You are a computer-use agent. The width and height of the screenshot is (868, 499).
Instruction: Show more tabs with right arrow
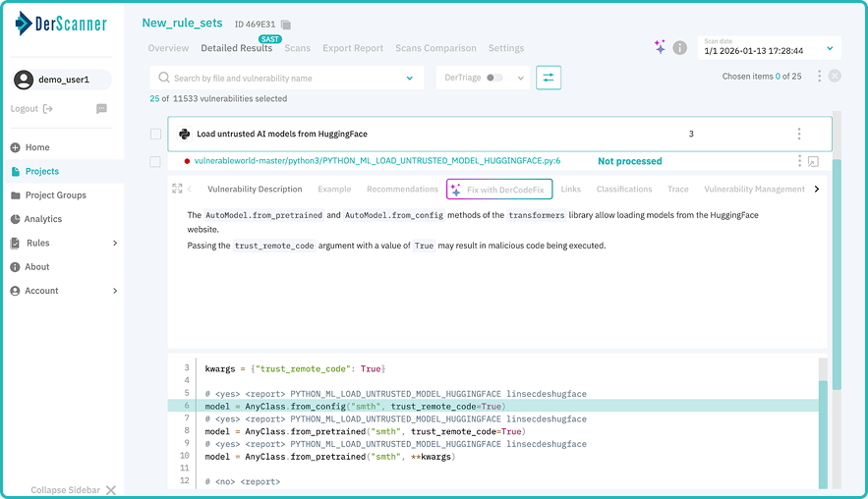coord(817,190)
